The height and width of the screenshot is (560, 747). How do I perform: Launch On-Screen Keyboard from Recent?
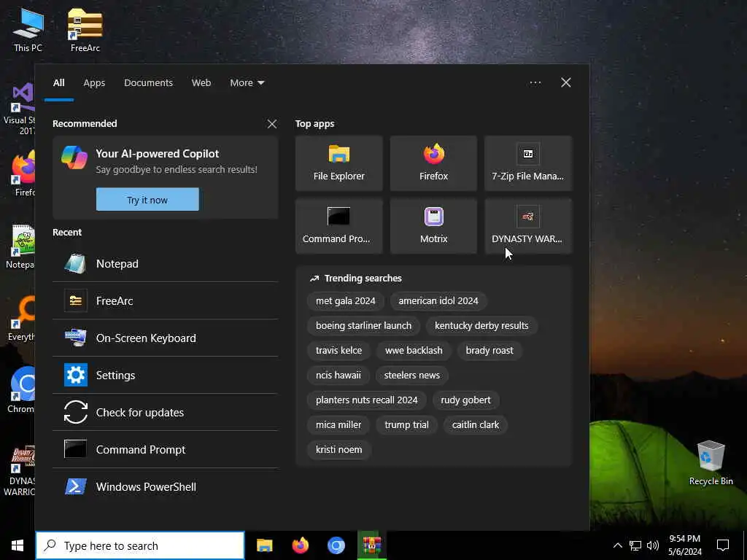pyautogui.click(x=166, y=338)
